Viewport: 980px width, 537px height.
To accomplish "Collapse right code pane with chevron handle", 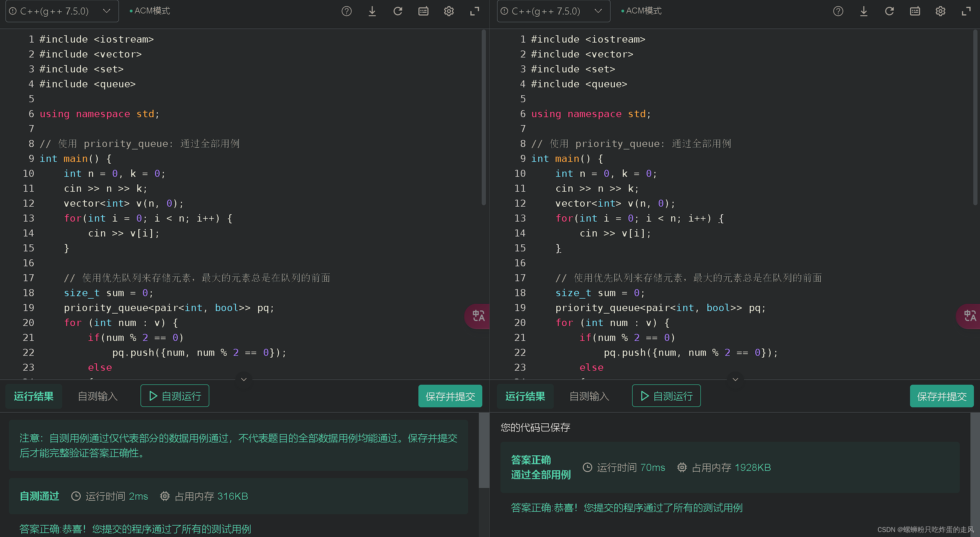I will pyautogui.click(x=735, y=379).
